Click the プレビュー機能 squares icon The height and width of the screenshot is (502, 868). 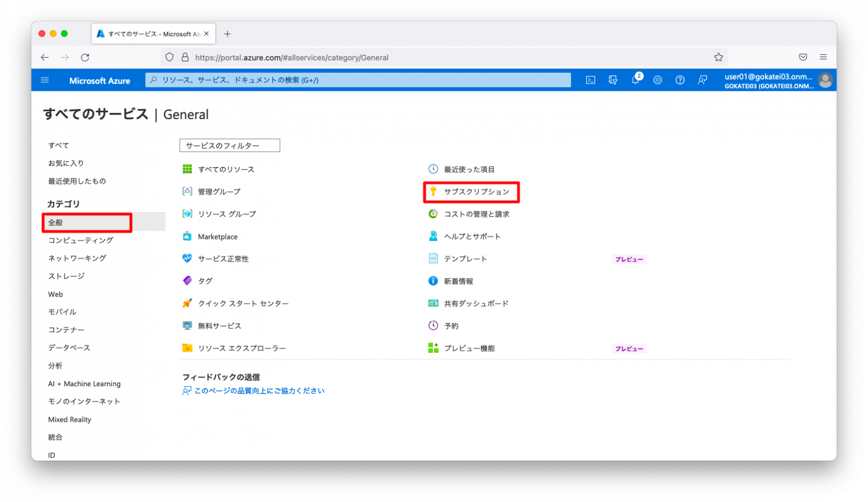pos(433,348)
